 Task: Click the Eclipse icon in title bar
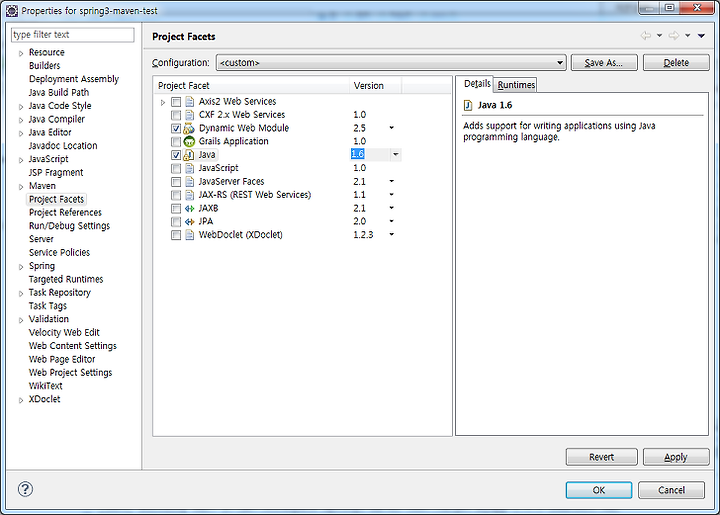(x=11, y=11)
